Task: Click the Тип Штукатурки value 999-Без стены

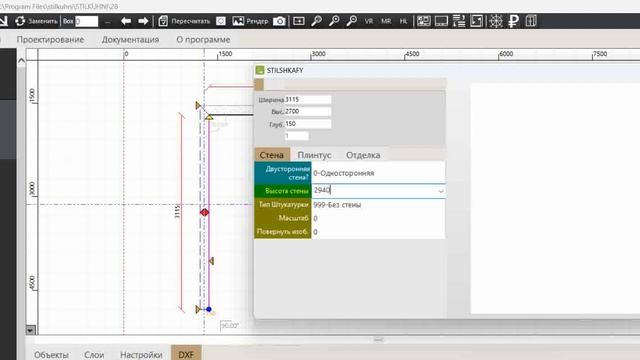Action: [x=378, y=205]
